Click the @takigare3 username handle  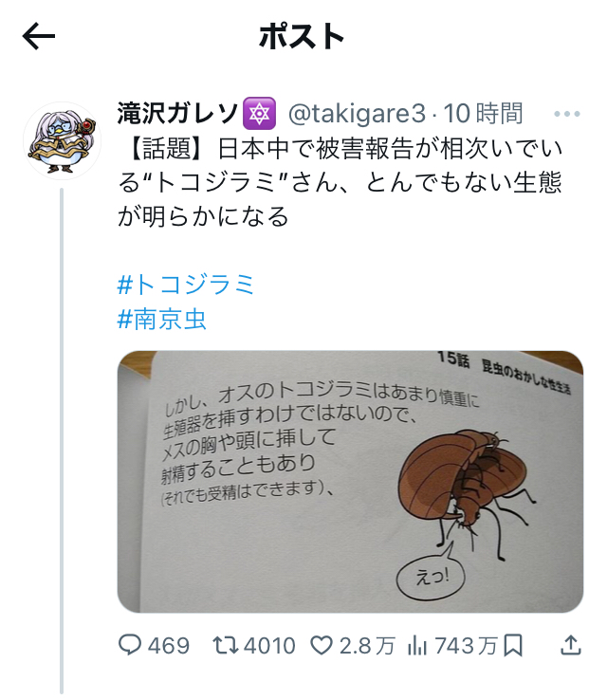pyautogui.click(x=357, y=114)
